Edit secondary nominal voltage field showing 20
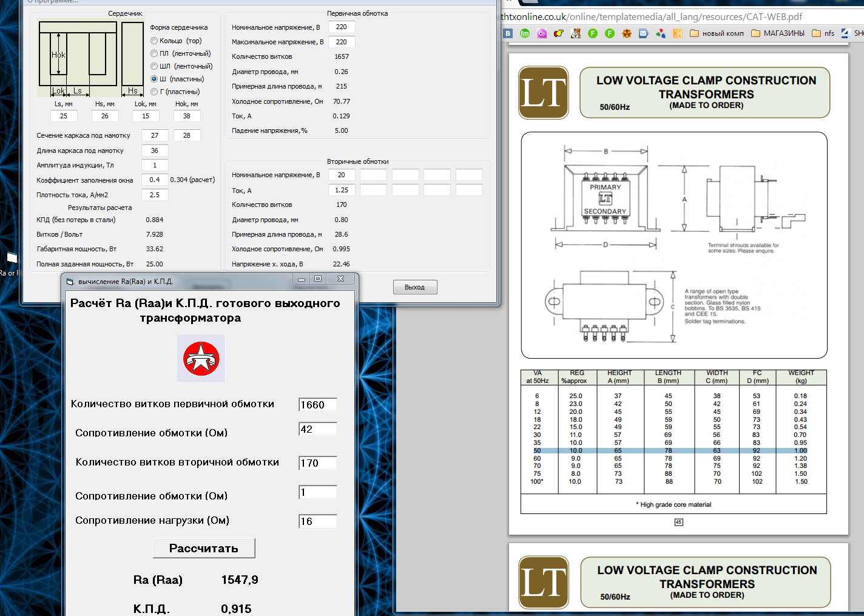 pos(342,175)
